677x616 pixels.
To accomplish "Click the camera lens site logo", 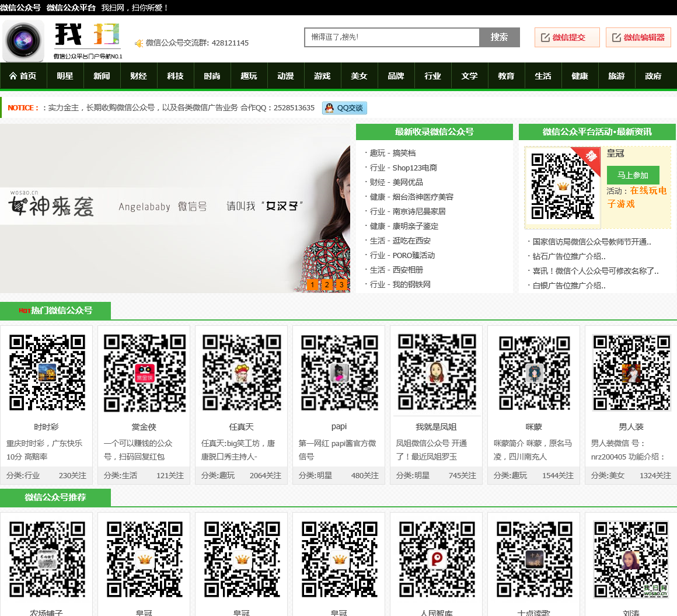I will pyautogui.click(x=23, y=41).
